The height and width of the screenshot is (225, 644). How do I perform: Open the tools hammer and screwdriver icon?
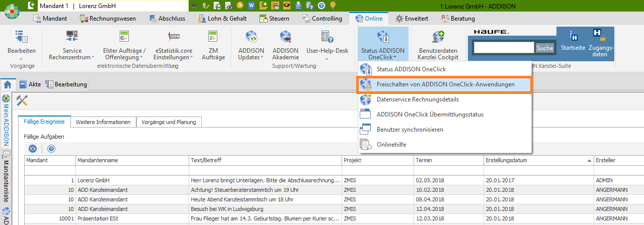[x=22, y=100]
